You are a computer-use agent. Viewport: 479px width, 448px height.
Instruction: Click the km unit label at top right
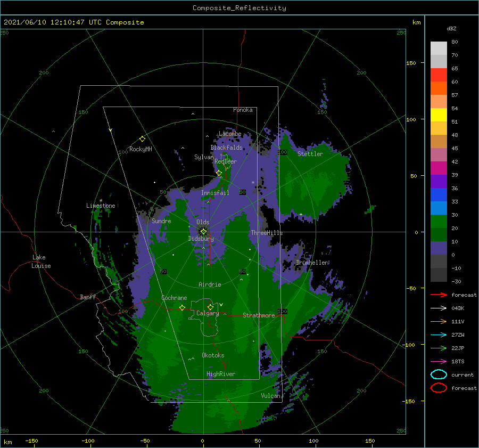click(416, 22)
